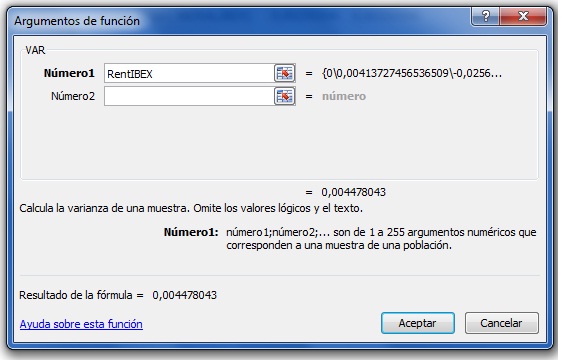Screen dimensions: 561x360
Task: Click the Número2 label
Action: [73, 96]
